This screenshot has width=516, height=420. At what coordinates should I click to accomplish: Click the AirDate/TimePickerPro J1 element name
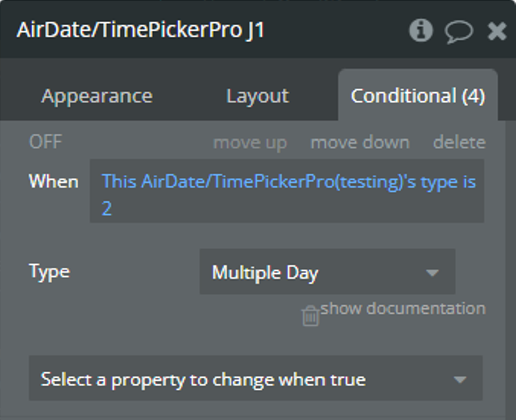pyautogui.click(x=140, y=30)
